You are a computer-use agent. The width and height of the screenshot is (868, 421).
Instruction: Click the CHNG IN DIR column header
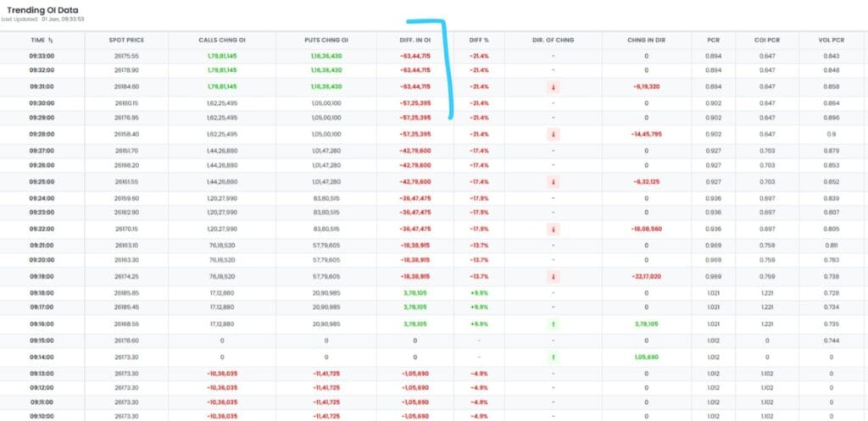coord(646,40)
